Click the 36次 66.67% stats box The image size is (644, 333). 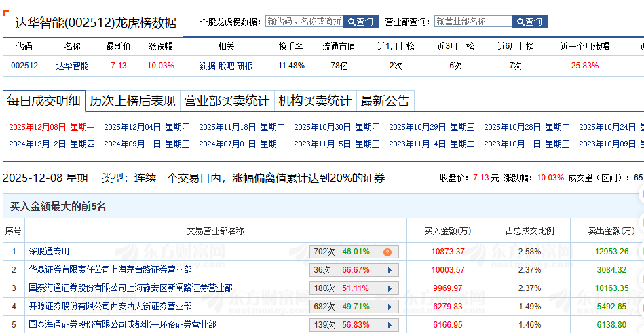coord(354,270)
